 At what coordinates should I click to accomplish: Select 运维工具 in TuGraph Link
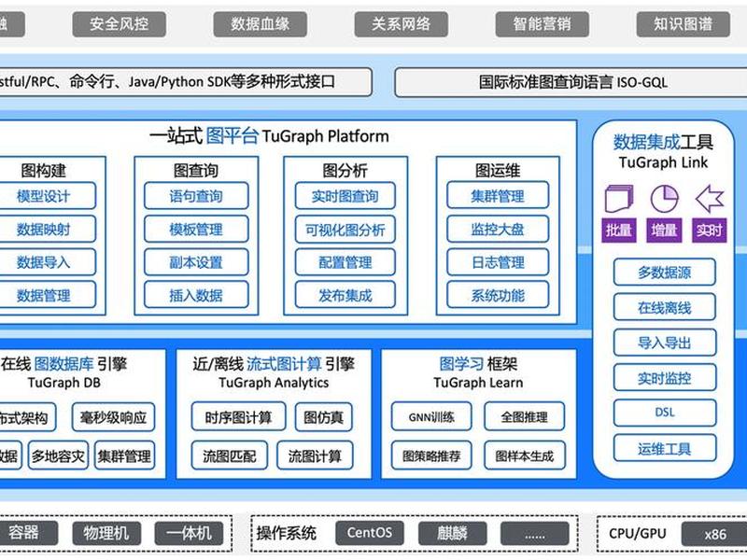click(x=665, y=448)
